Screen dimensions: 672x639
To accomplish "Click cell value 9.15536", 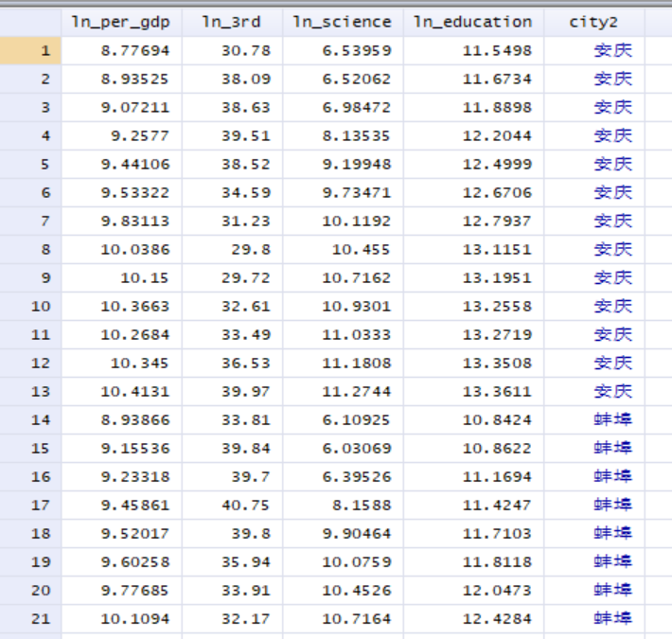I will click(x=135, y=449).
